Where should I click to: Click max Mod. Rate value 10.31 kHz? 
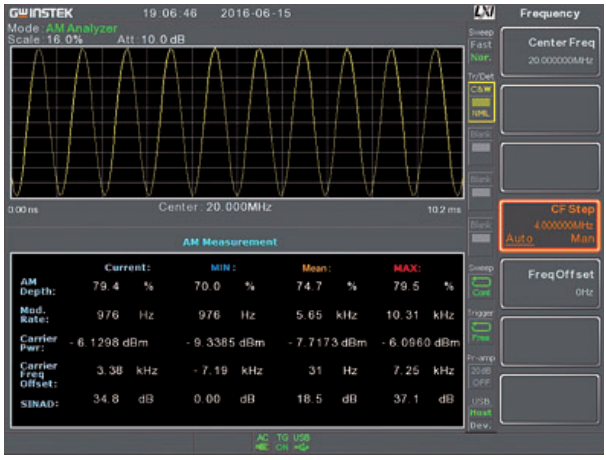420,315
